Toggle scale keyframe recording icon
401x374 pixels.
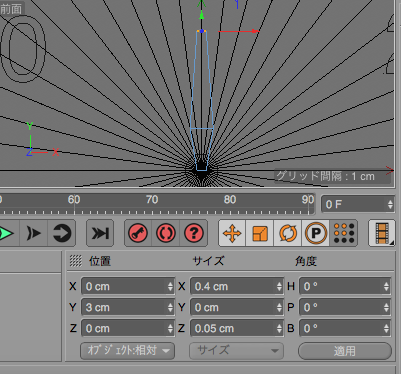pos(260,233)
